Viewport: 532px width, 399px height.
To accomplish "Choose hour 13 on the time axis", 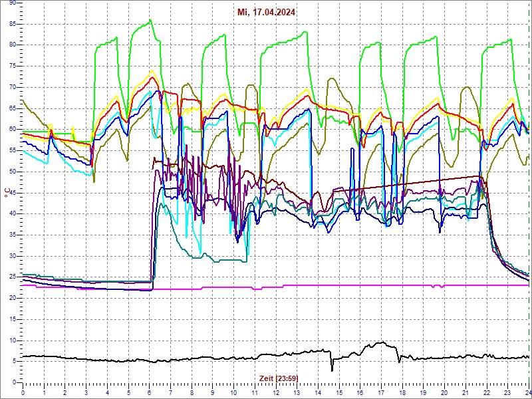I will [297, 392].
